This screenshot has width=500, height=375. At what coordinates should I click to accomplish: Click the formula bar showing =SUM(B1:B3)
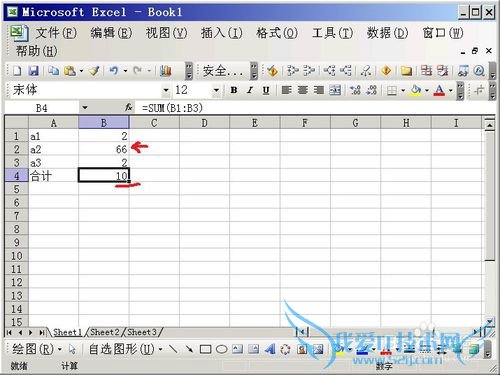pyautogui.click(x=315, y=108)
